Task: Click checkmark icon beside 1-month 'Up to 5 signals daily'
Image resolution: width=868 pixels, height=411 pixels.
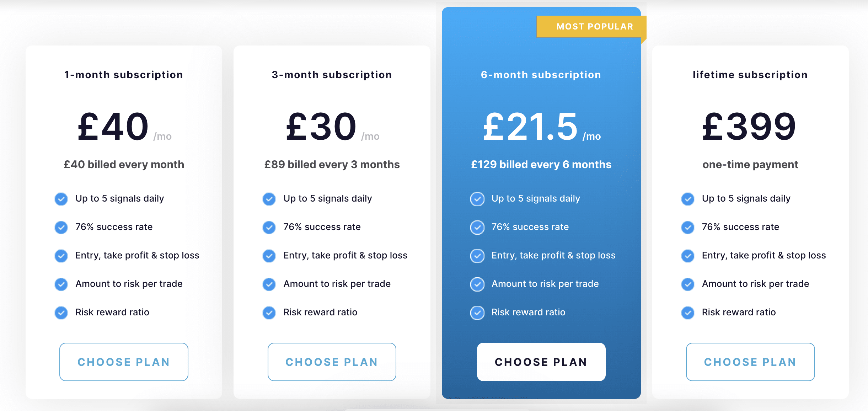Action: [61, 199]
